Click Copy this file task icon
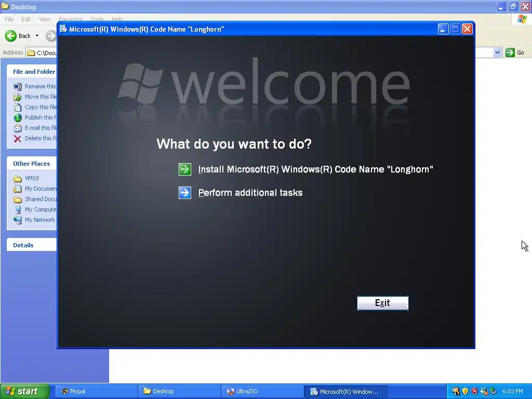This screenshot has width=532, height=399. (x=18, y=107)
